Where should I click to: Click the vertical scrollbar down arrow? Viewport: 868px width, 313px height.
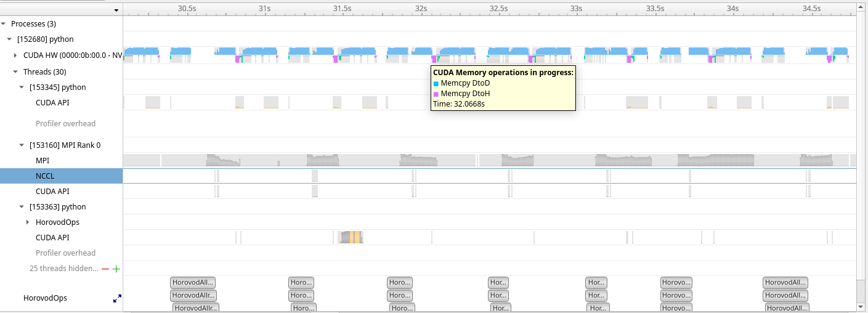coord(861,306)
